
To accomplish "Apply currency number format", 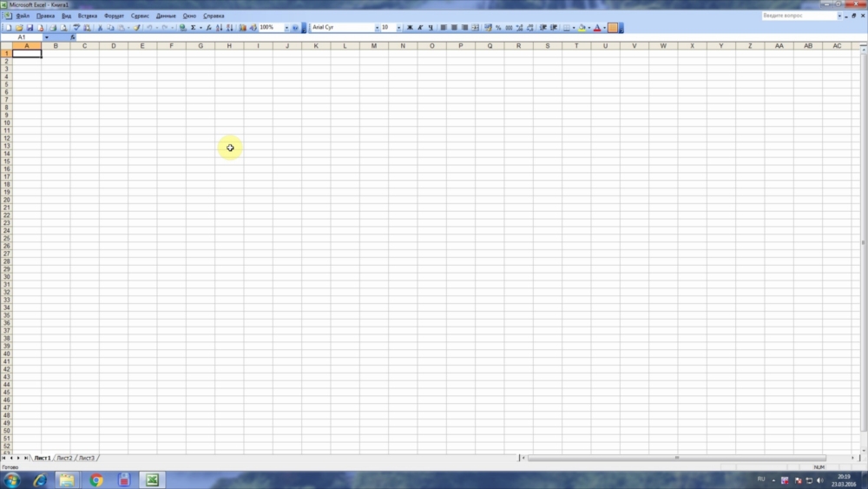I will pos(488,28).
